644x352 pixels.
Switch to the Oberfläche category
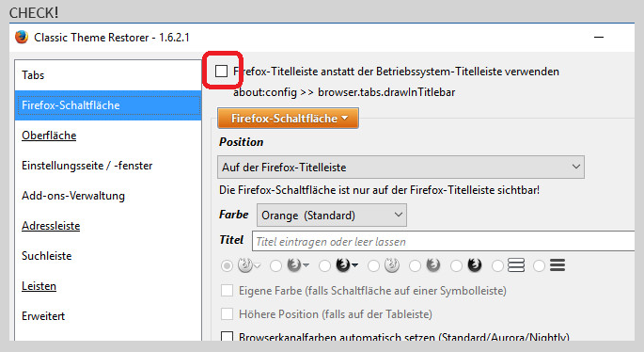[x=49, y=136]
